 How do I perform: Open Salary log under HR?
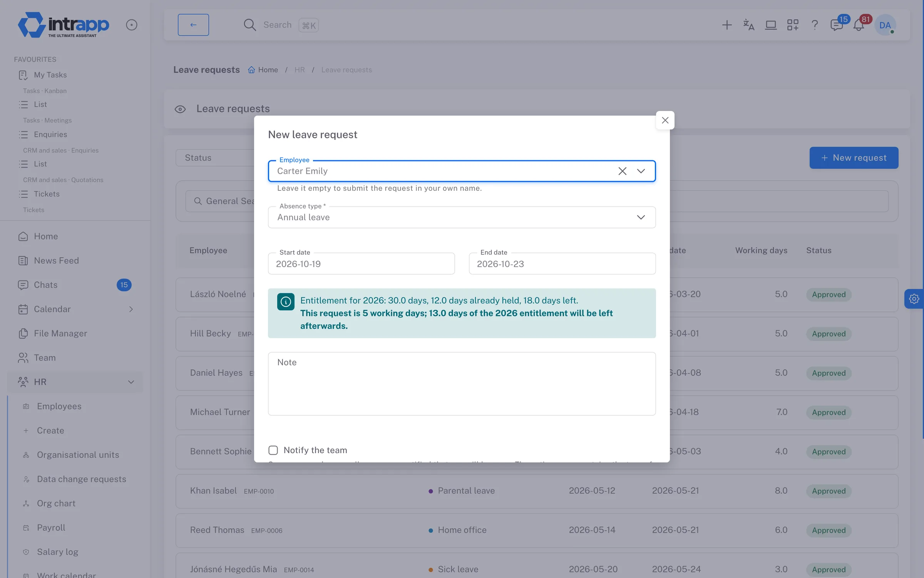[57, 552]
